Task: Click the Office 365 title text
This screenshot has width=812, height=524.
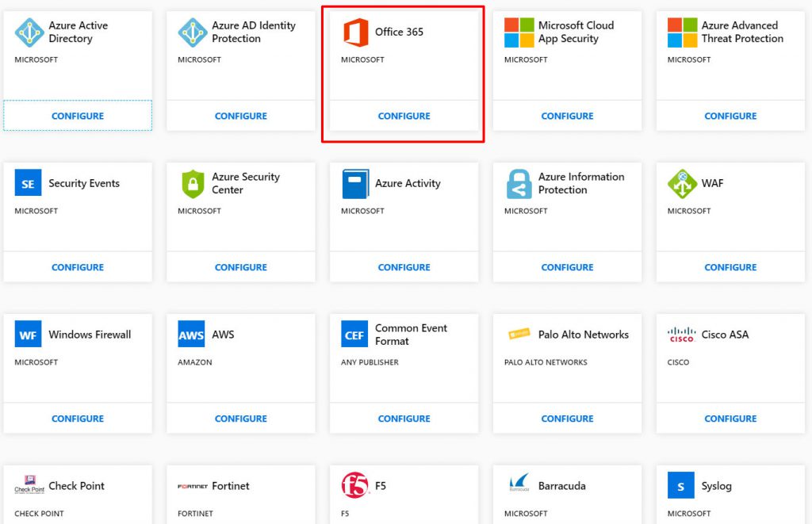Action: pos(399,32)
